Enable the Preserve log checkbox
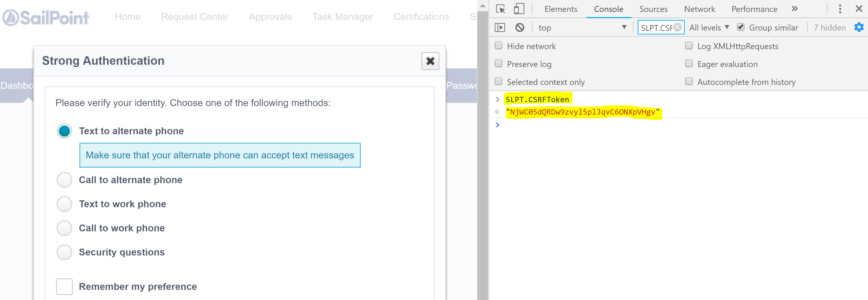 pos(498,64)
